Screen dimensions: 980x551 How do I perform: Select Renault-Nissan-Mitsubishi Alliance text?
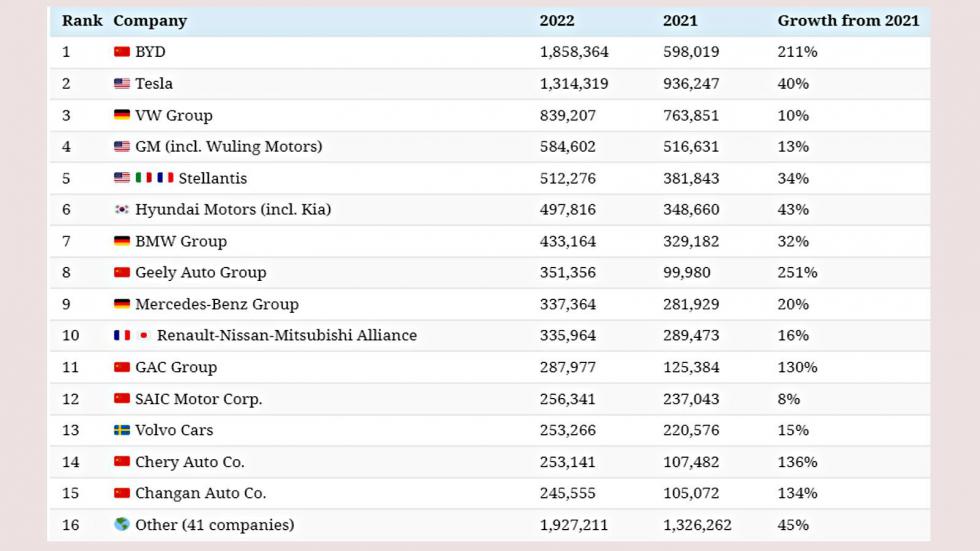287,335
